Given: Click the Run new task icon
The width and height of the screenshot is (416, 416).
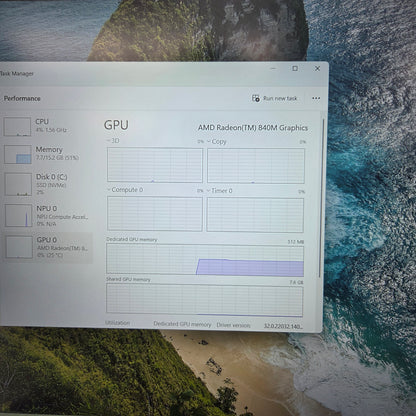Looking at the screenshot, I should [256, 98].
